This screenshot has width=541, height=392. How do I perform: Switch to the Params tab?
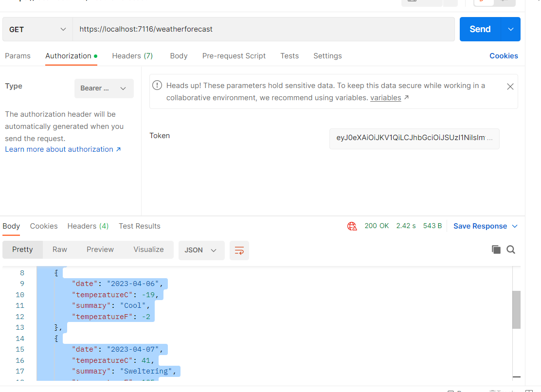[x=18, y=56]
